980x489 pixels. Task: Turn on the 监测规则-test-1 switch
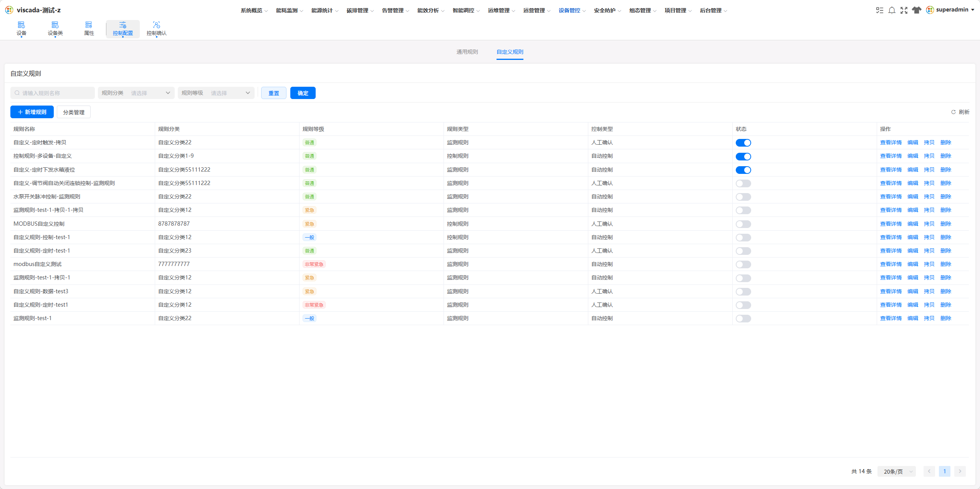pos(743,319)
